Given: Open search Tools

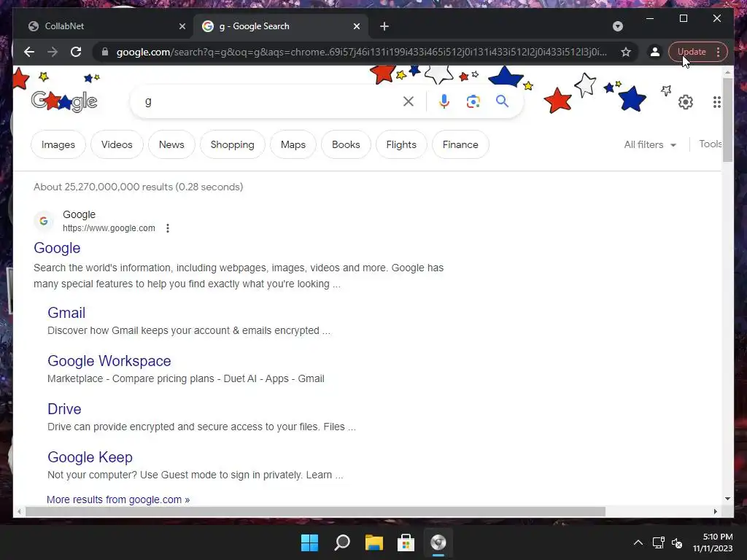Looking at the screenshot, I should (x=711, y=144).
